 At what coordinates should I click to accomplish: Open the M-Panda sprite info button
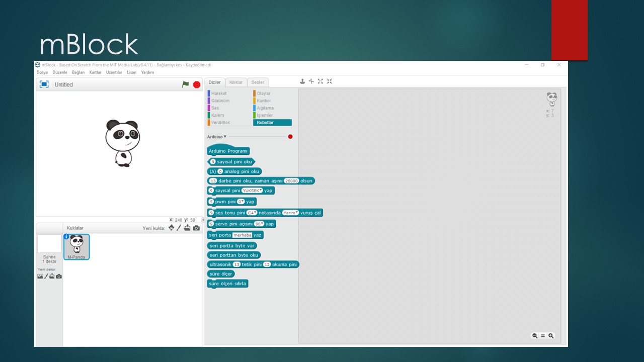66,236
